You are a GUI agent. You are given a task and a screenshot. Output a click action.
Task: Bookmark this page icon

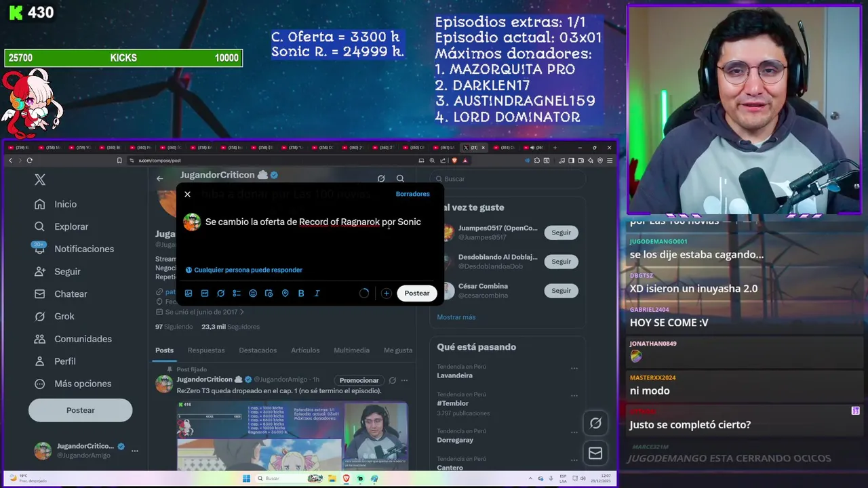(x=119, y=161)
